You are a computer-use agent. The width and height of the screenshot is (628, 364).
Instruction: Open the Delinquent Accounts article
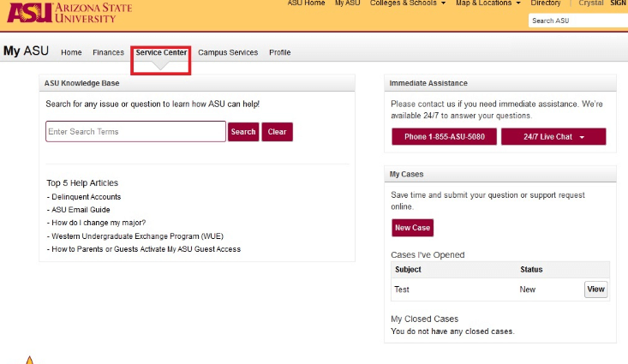87,197
